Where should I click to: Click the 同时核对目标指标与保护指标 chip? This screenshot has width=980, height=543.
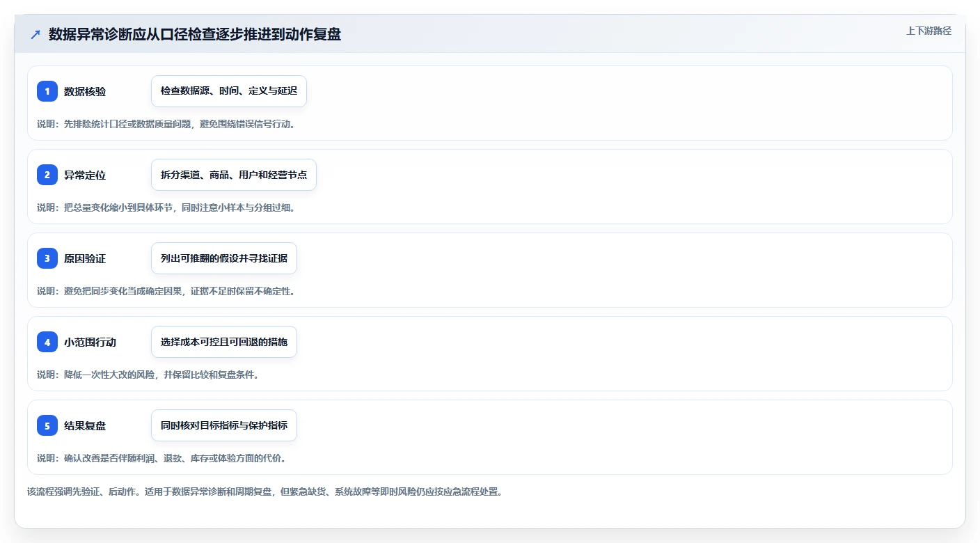point(224,425)
